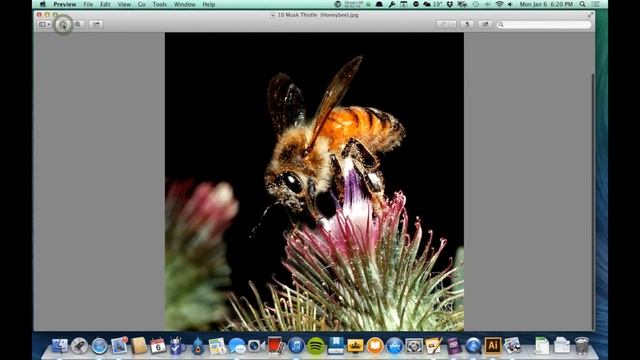640x360 pixels.
Task: Click the key-shaped menu bar icon
Action: coord(392,4)
